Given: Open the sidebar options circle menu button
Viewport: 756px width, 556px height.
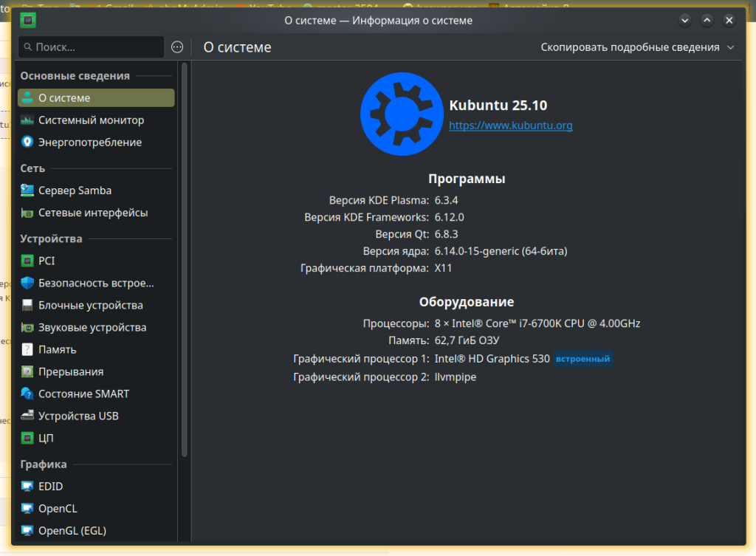Looking at the screenshot, I should coord(177,47).
